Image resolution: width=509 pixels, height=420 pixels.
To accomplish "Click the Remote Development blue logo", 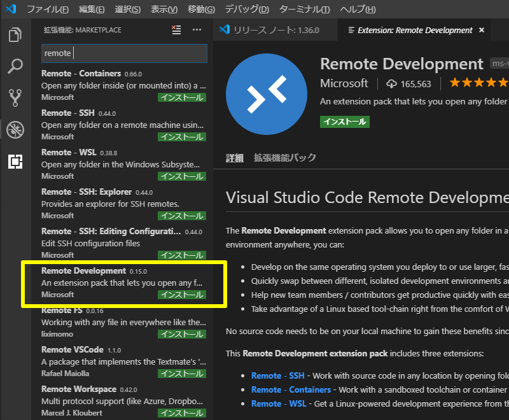I will pyautogui.click(x=267, y=94).
